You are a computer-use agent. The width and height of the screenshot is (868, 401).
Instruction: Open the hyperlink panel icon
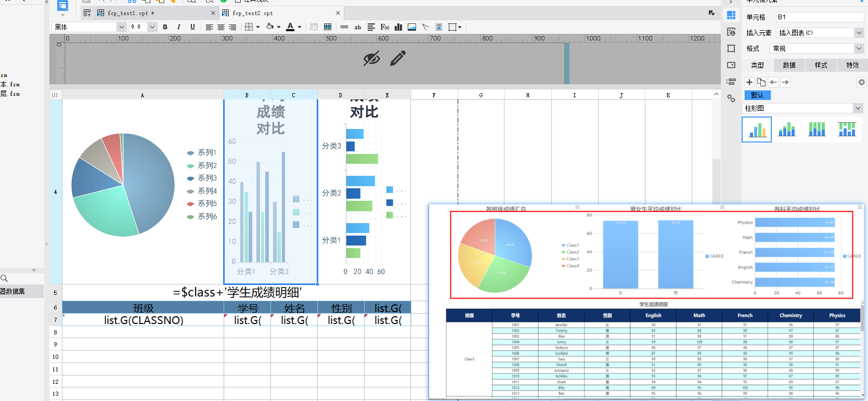coord(731,98)
